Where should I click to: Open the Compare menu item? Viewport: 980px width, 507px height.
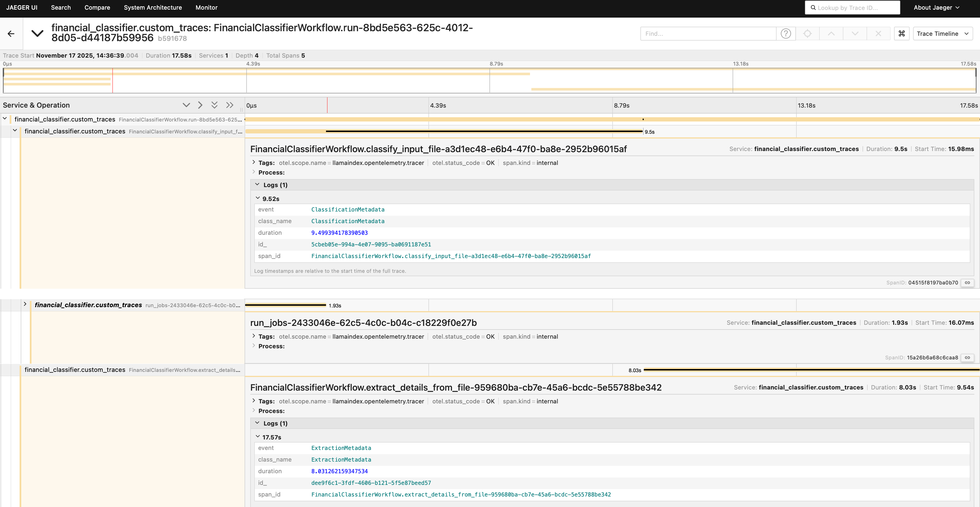[x=97, y=8]
